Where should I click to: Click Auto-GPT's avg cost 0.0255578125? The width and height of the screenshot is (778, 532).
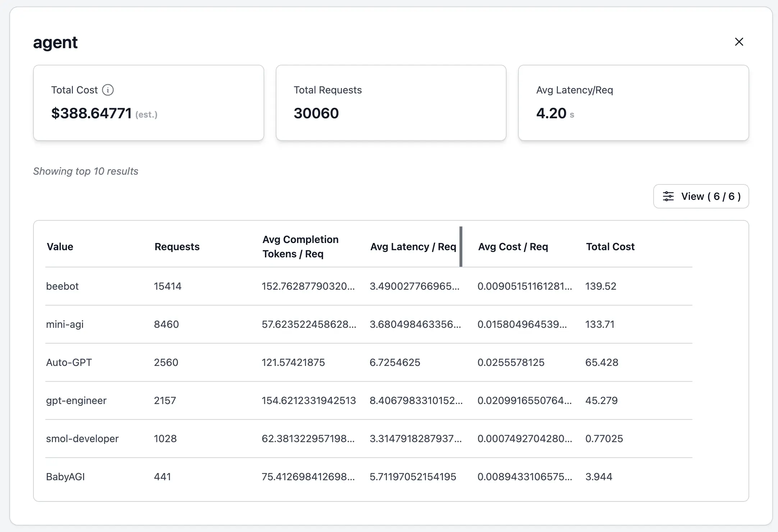pos(511,362)
